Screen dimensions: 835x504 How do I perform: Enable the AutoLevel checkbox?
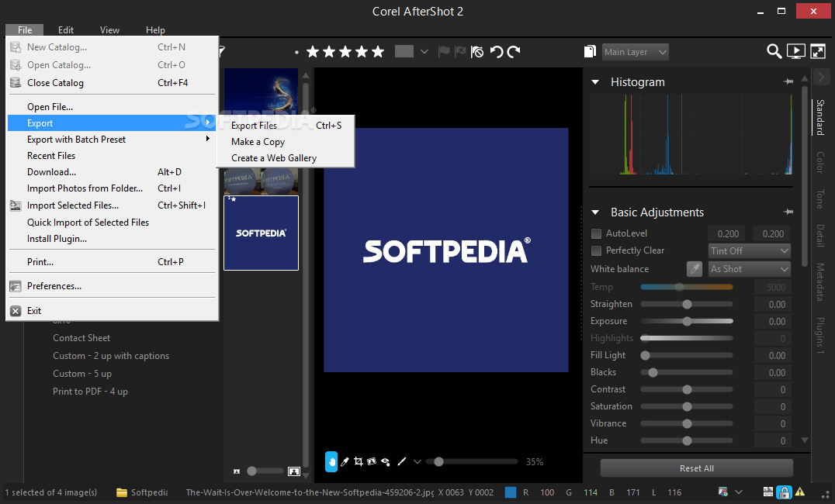(x=597, y=233)
